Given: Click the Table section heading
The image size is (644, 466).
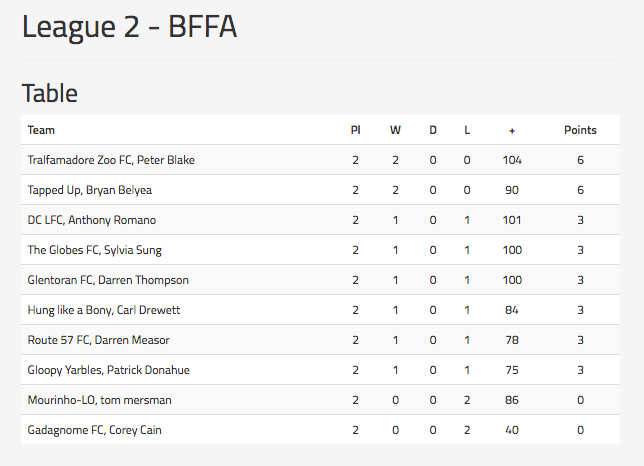Looking at the screenshot, I should pyautogui.click(x=50, y=93).
